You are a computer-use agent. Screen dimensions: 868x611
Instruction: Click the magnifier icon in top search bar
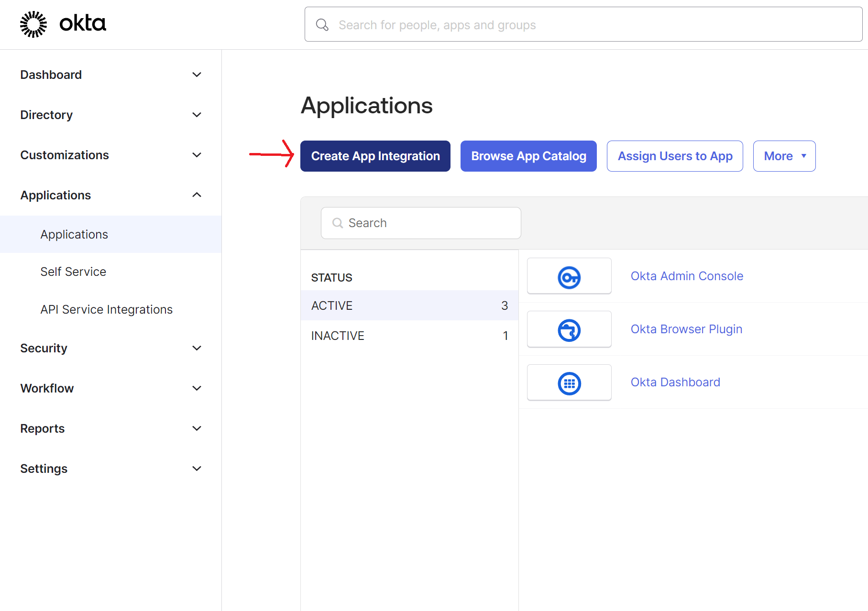pyautogui.click(x=322, y=24)
